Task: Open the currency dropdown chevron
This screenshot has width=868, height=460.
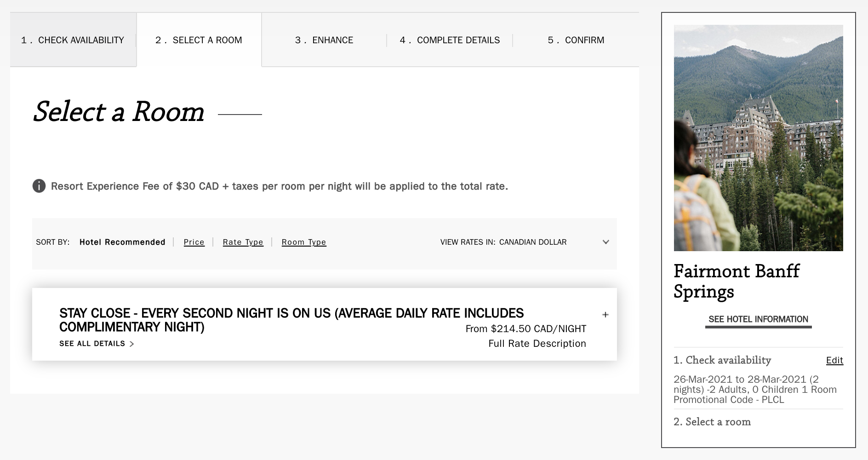Action: 605,242
